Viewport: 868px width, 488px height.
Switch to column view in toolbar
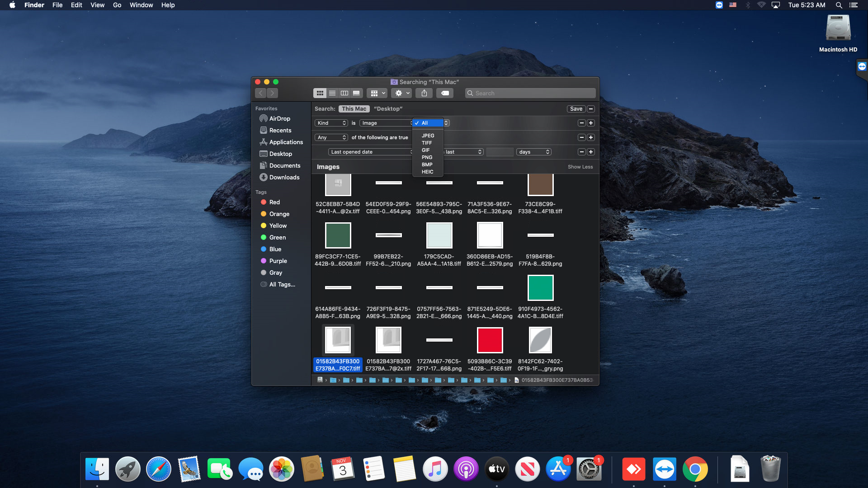(344, 93)
